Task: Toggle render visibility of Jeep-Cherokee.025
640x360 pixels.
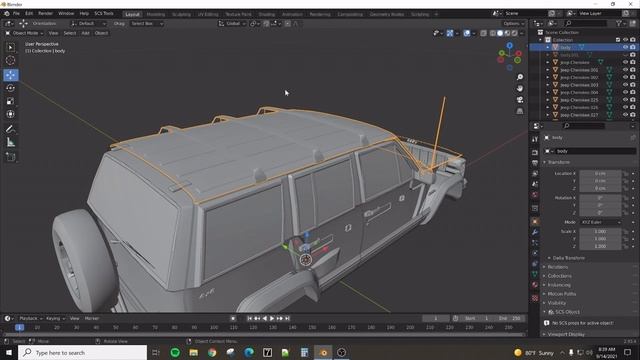Action: (633, 100)
